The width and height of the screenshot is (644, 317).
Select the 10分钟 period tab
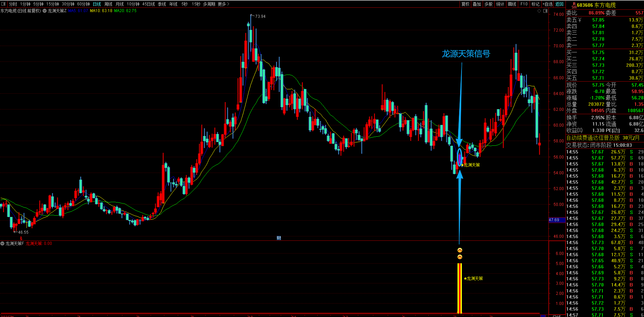[133, 4]
